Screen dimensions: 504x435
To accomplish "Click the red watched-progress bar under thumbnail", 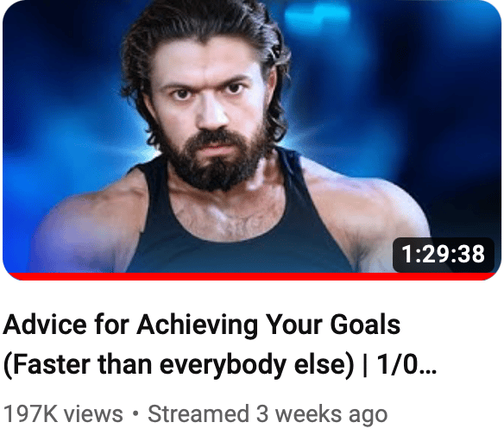I will click(252, 276).
